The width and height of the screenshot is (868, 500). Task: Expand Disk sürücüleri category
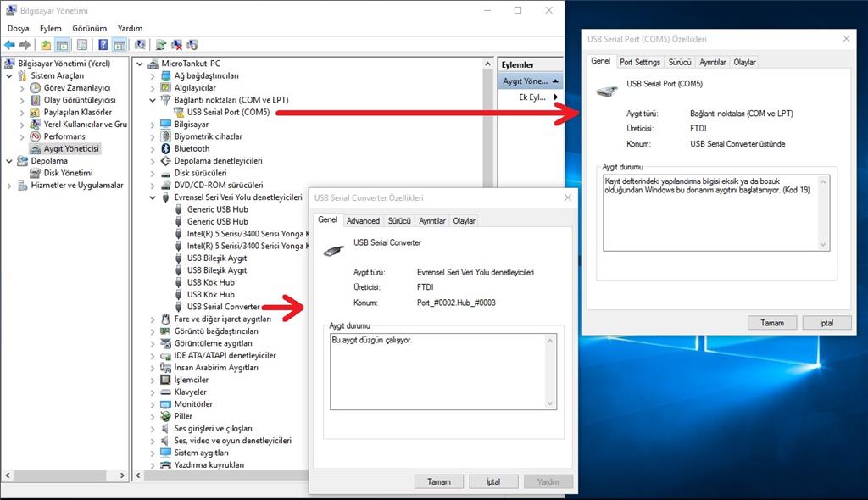pyautogui.click(x=153, y=174)
